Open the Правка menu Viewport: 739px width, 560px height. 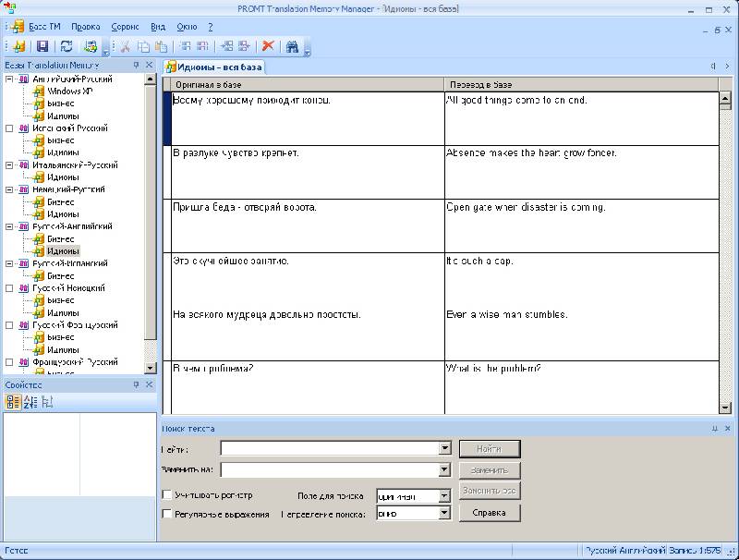(85, 27)
